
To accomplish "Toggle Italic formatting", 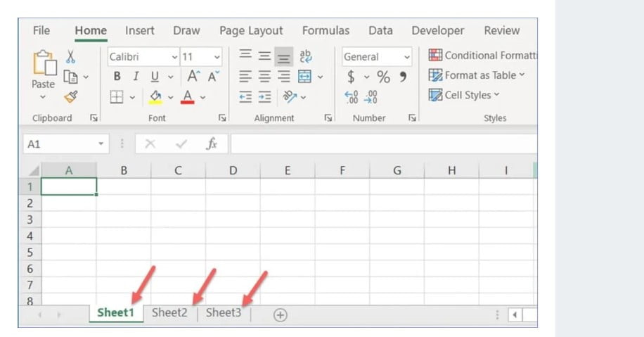I will [x=135, y=77].
